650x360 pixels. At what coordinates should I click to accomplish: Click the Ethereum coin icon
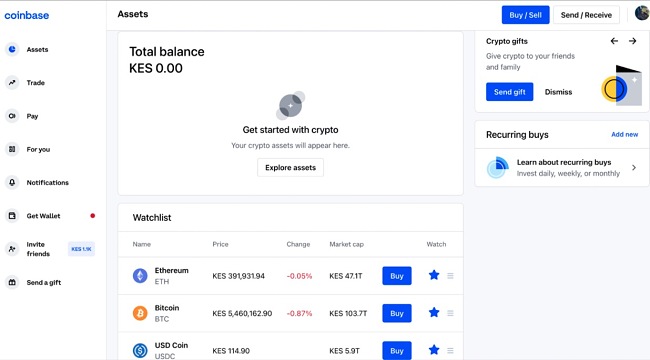[140, 276]
